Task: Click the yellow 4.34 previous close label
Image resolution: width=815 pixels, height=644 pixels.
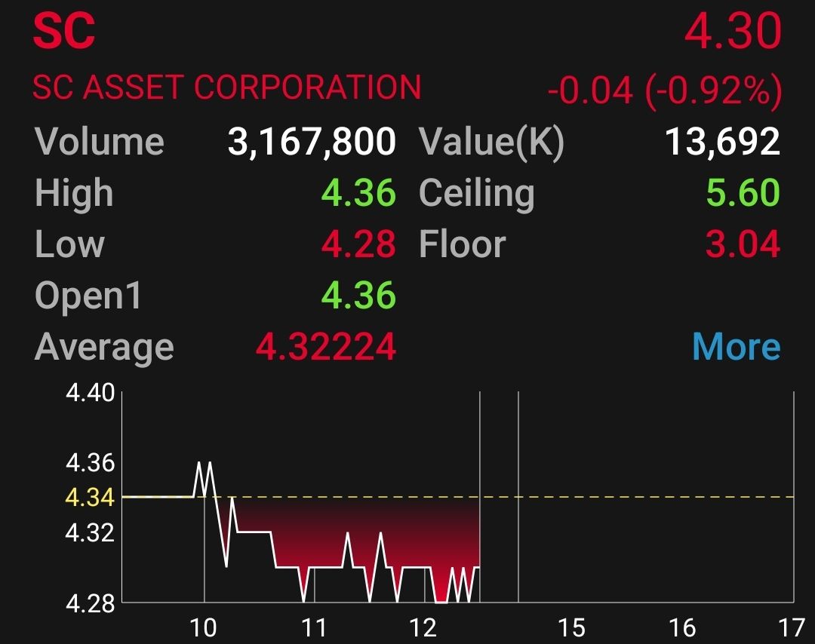Action: coord(90,498)
